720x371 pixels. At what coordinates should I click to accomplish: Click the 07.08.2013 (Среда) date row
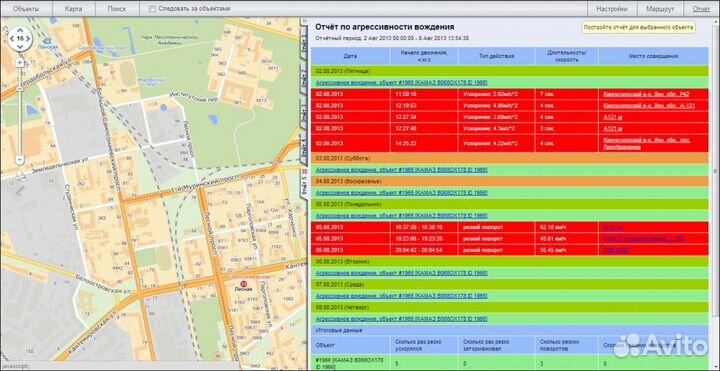pos(510,285)
